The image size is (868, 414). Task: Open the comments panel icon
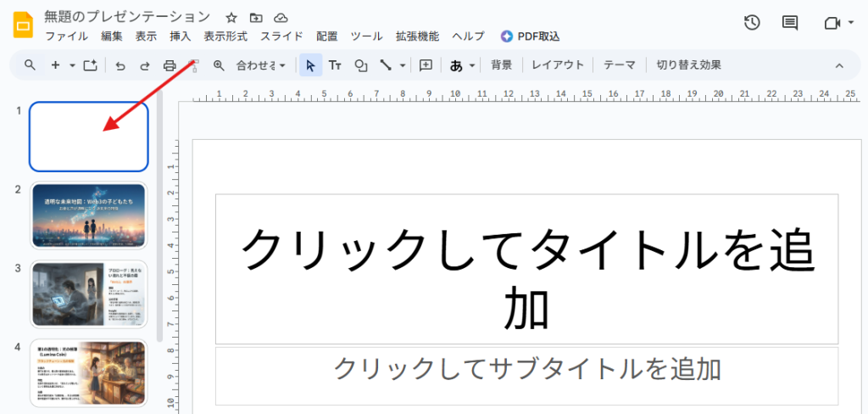tap(790, 23)
